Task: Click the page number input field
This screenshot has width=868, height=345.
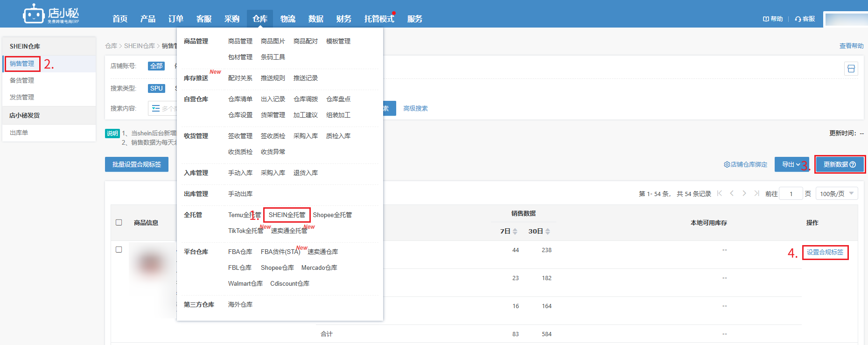Action: (791, 194)
